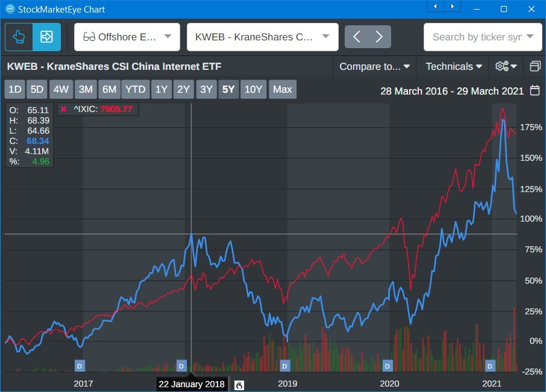Select the 4W time range

61,89
